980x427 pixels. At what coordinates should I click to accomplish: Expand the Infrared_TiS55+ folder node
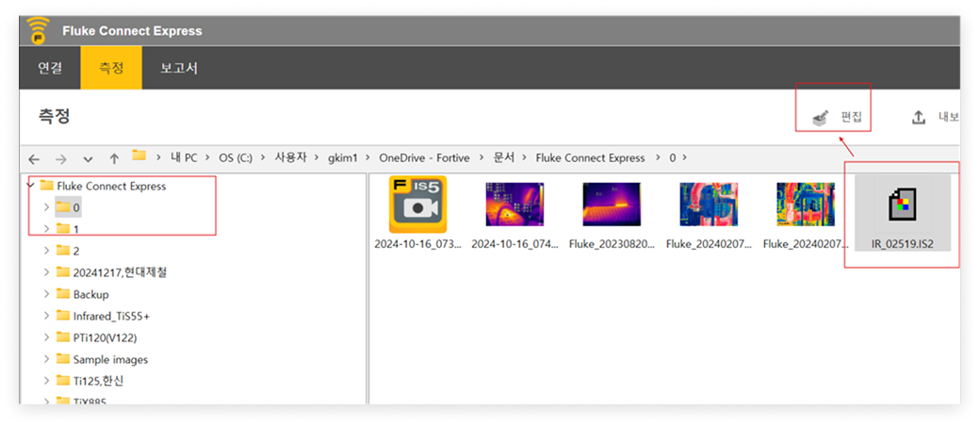click(x=47, y=316)
